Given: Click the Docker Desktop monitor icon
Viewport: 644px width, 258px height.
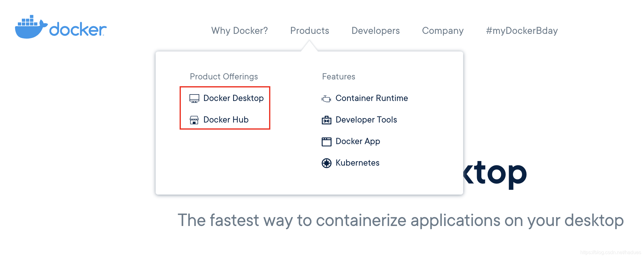Looking at the screenshot, I should click(194, 99).
